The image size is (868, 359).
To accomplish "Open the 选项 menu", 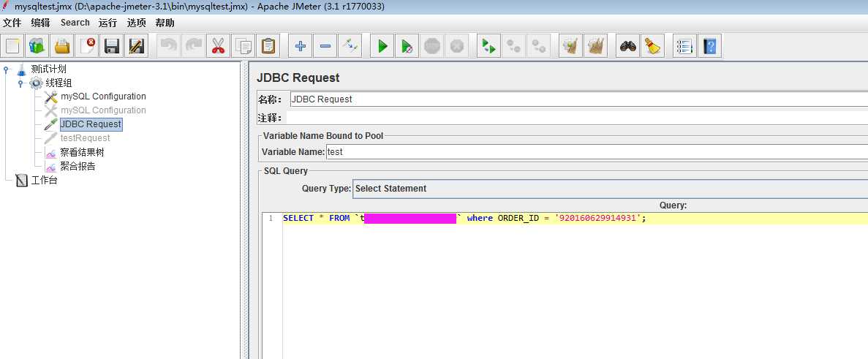I will tap(137, 23).
